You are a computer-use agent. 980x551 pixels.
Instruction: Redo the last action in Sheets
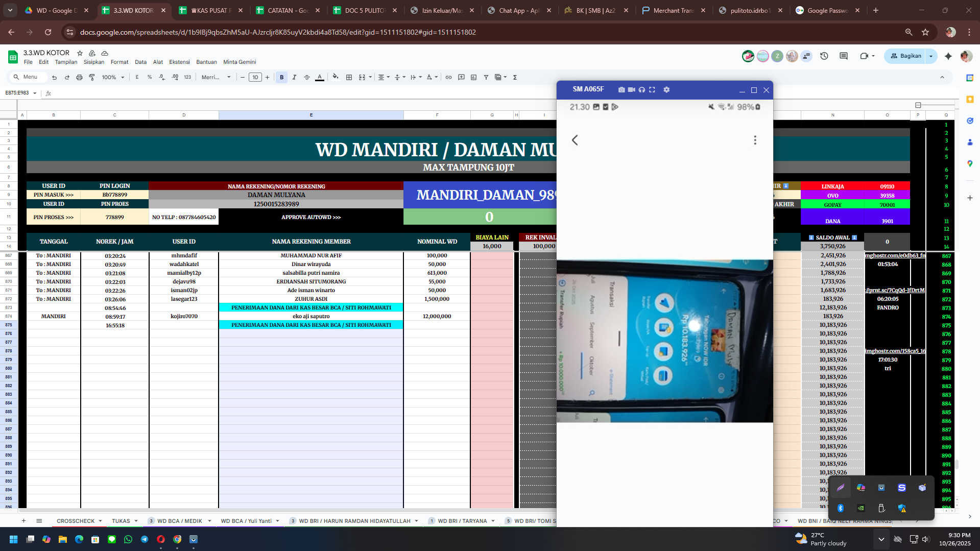point(67,77)
